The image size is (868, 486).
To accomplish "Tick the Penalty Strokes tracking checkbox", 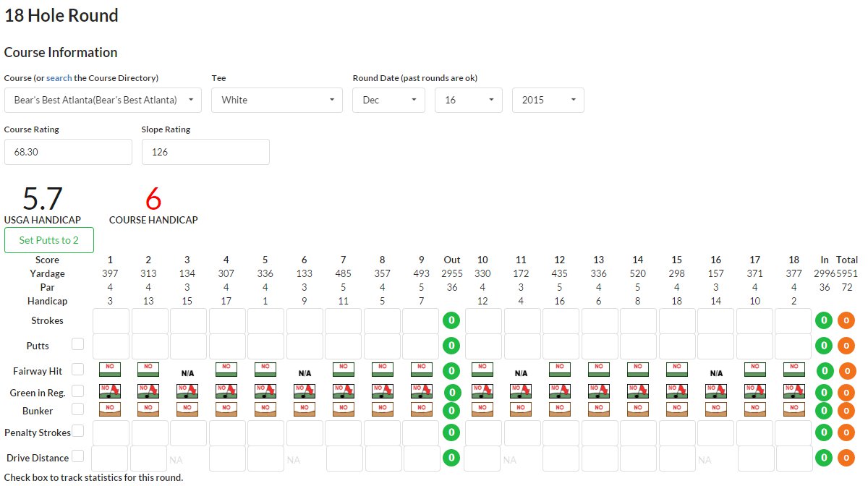I will tap(77, 431).
